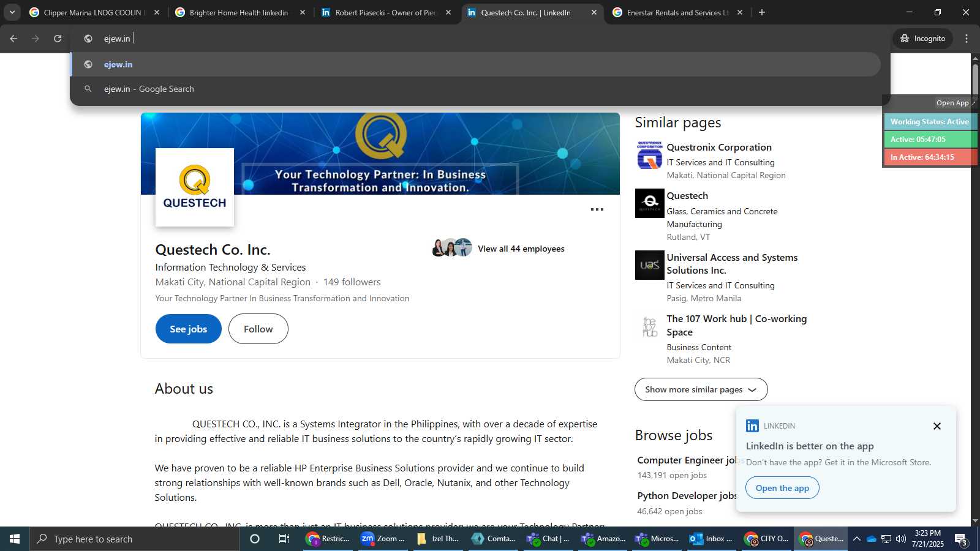Viewport: 980px width, 551px height.
Task: Open a new browser tab
Action: coord(762,12)
